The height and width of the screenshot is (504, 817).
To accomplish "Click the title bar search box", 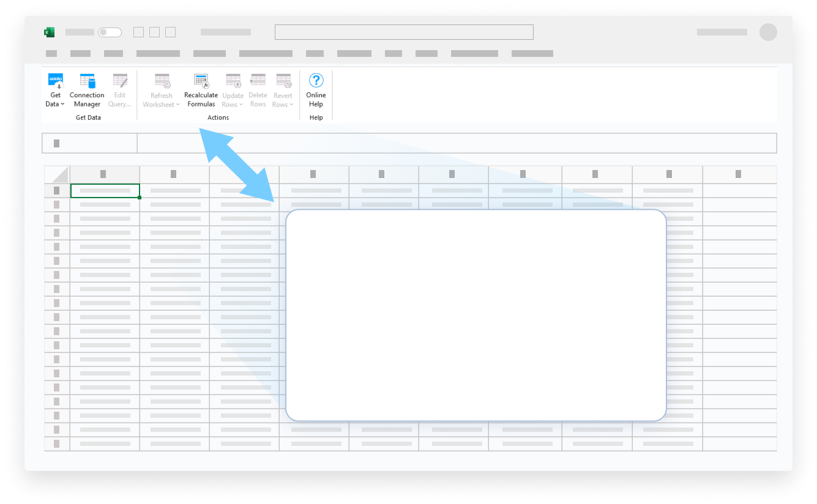I will [x=404, y=32].
